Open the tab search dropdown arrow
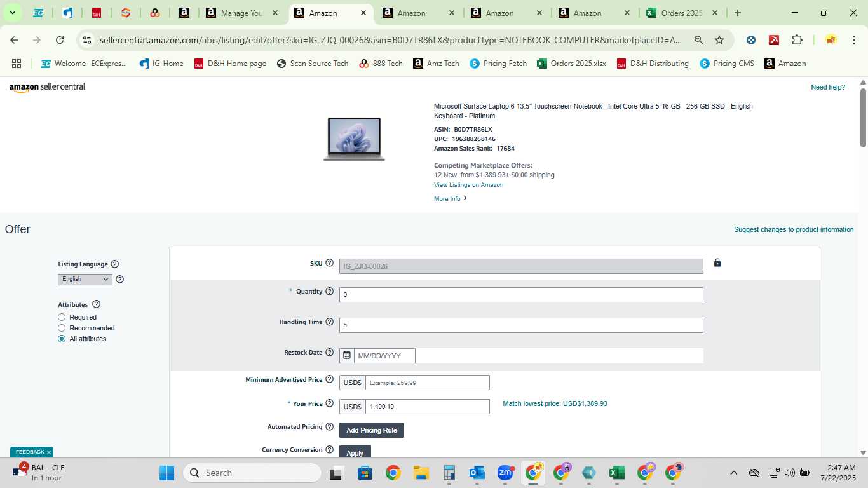 pos(12,13)
